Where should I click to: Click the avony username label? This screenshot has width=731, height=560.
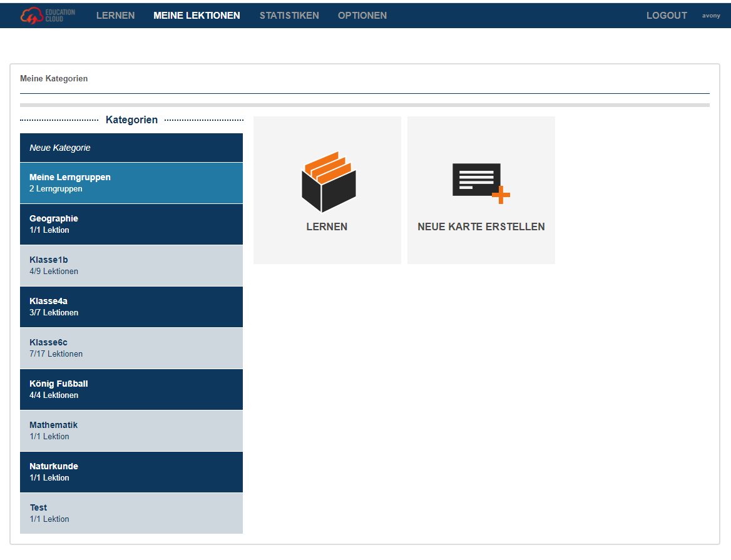711,16
